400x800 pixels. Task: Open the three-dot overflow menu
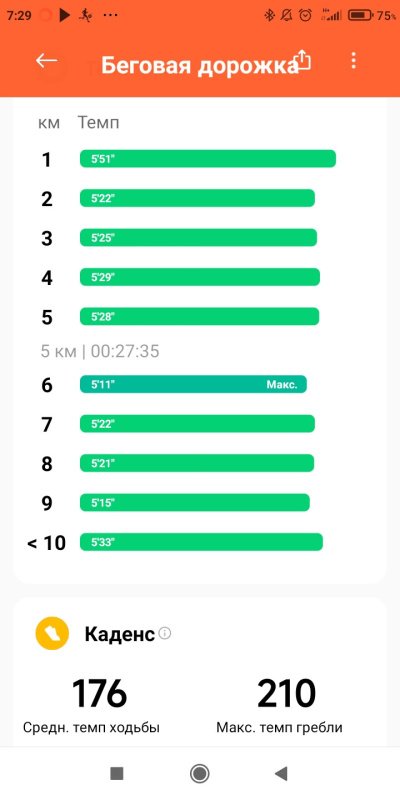(353, 61)
